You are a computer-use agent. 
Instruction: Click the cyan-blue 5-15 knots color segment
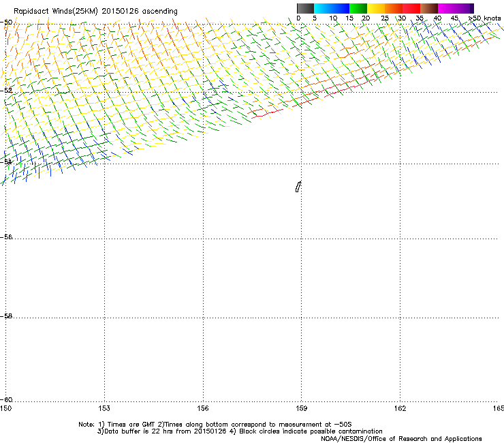[x=332, y=8]
